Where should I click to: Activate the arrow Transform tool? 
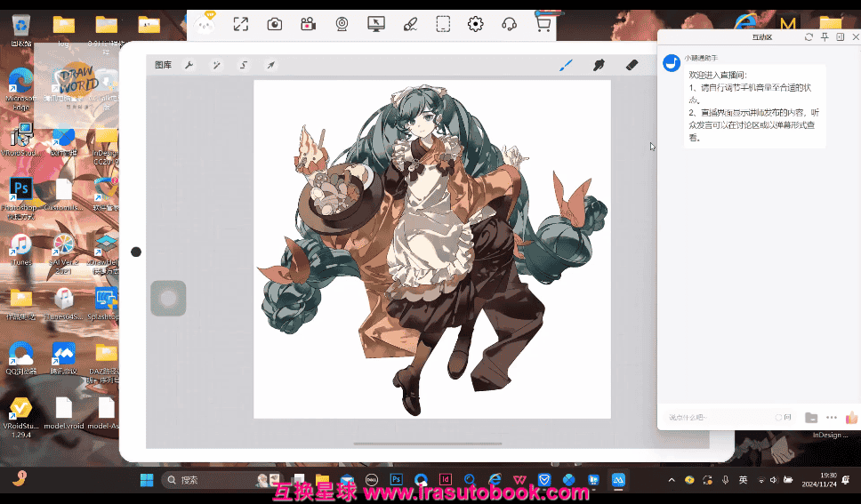[x=270, y=65]
